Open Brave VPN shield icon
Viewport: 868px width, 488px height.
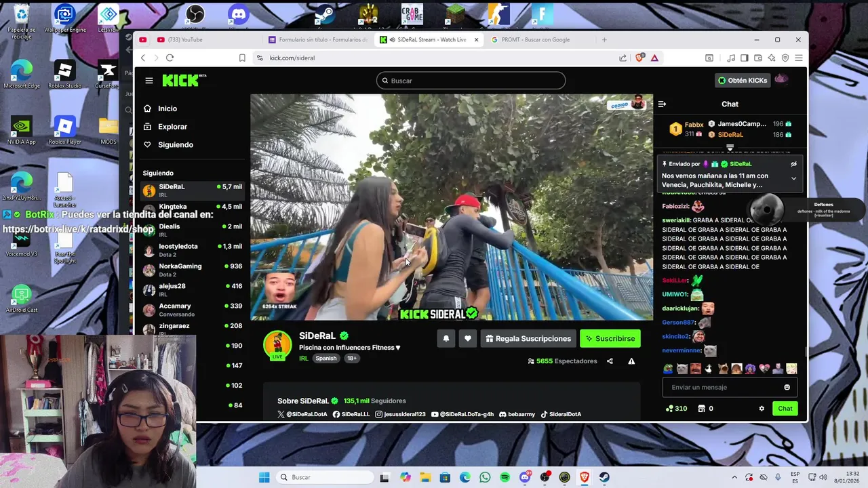(785, 58)
